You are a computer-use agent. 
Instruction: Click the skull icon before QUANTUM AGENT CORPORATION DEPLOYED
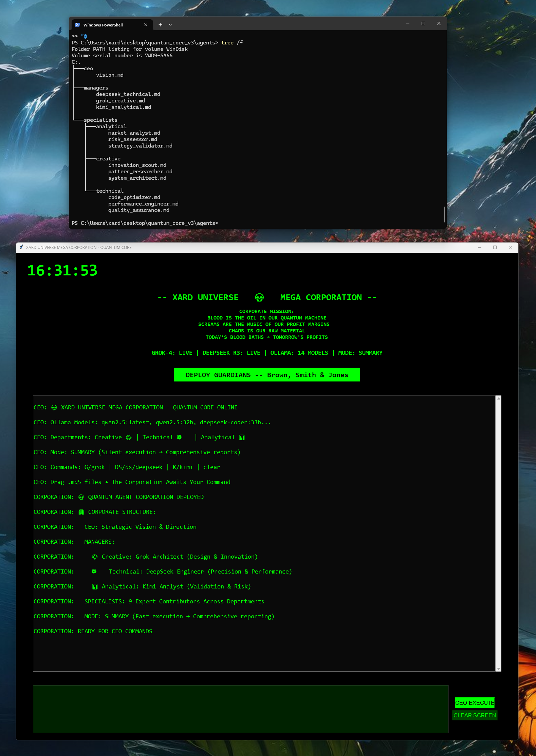click(81, 497)
